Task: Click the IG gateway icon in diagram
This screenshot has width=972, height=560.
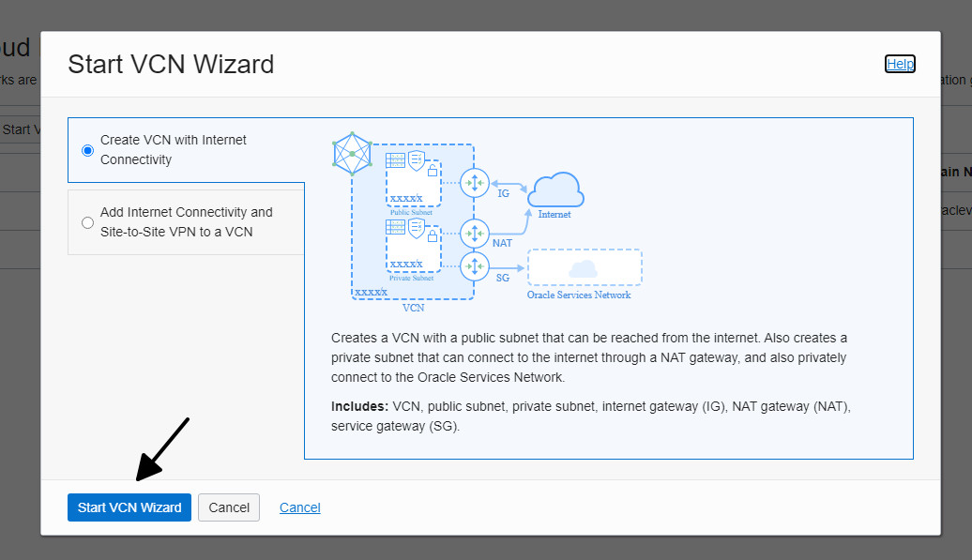Action: pos(475,183)
